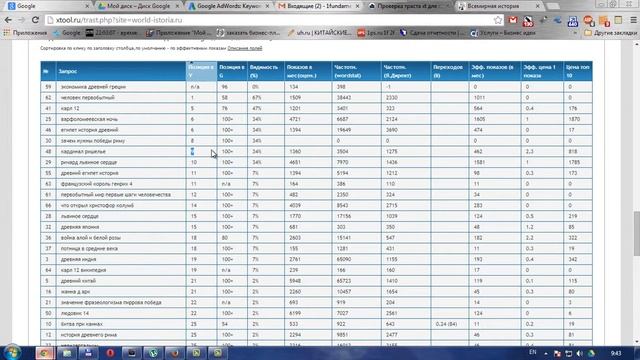Open the 1ps.ru bookmark

[376, 33]
